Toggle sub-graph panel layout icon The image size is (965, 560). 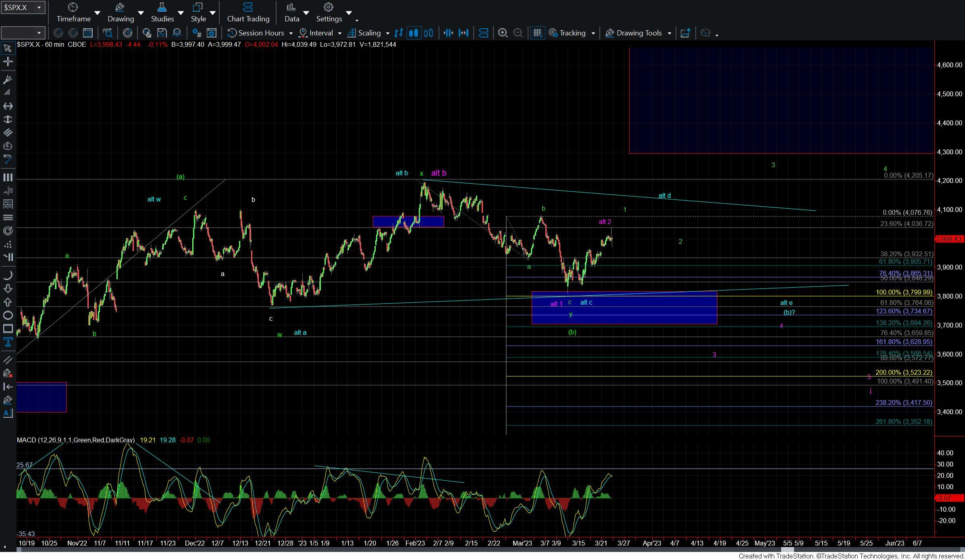tap(483, 33)
